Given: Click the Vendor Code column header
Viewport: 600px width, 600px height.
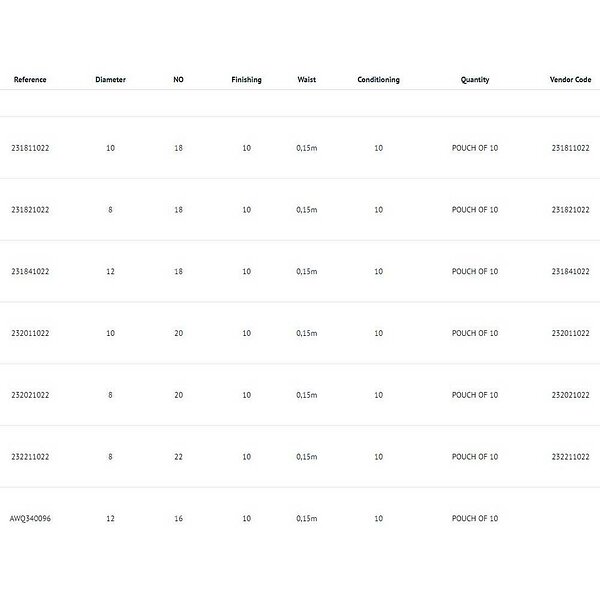Looking at the screenshot, I should pos(569,80).
